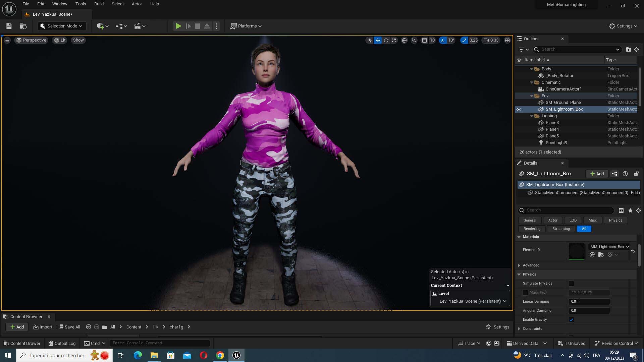Toggle visibility eye for SM_Lightroom_Box
644x362 pixels.
pyautogui.click(x=519, y=110)
